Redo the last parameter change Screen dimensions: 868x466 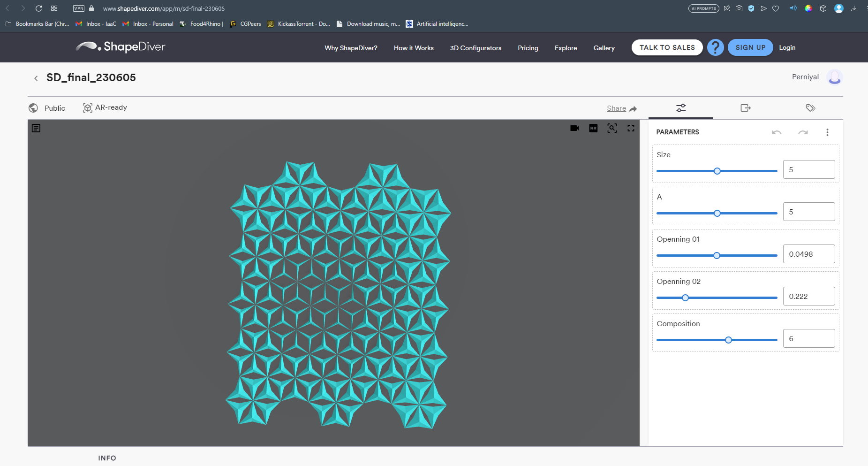click(x=803, y=132)
